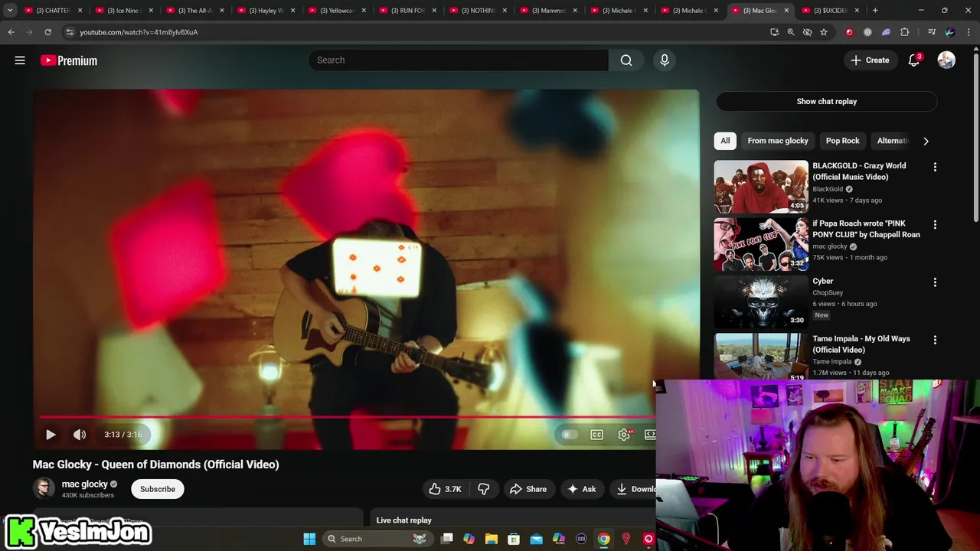Click the search magnifier button
Image resolution: width=980 pixels, height=551 pixels.
coord(626,60)
